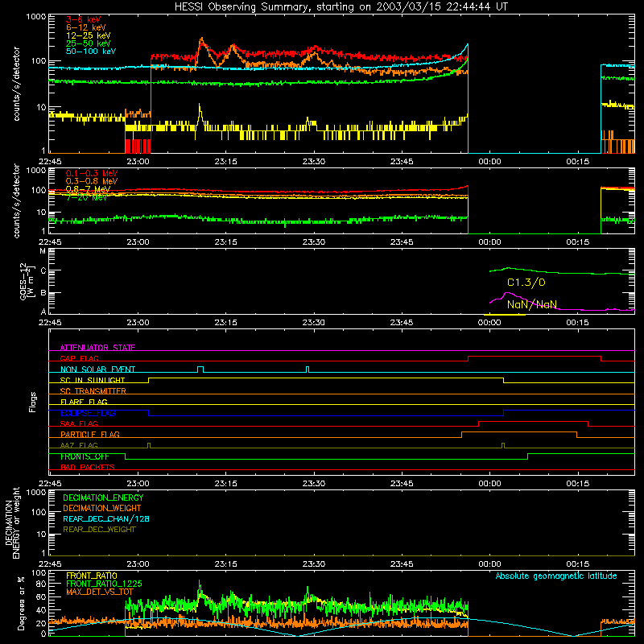Click the 50-100 keV spike before data gap
The image size is (644, 644).
point(468,45)
